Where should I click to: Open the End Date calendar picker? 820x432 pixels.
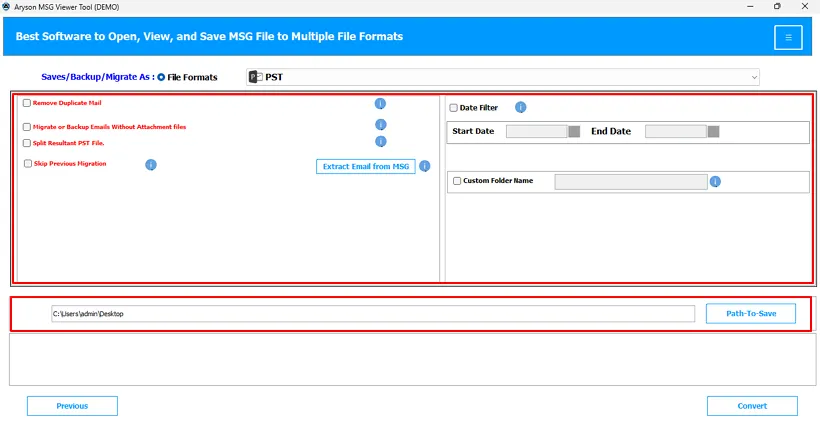[713, 131]
